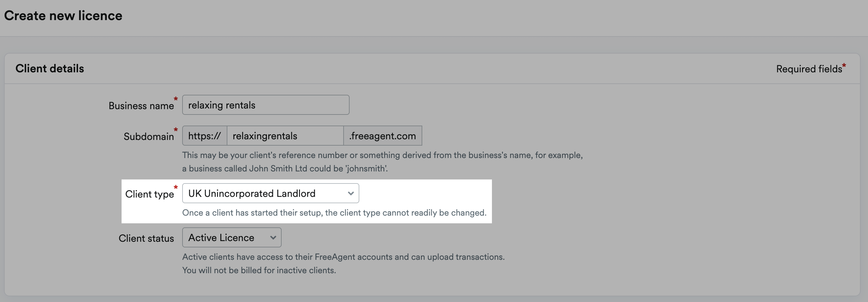Click the 'John Smith Ltd' example help line
868x302 pixels.
tap(285, 168)
